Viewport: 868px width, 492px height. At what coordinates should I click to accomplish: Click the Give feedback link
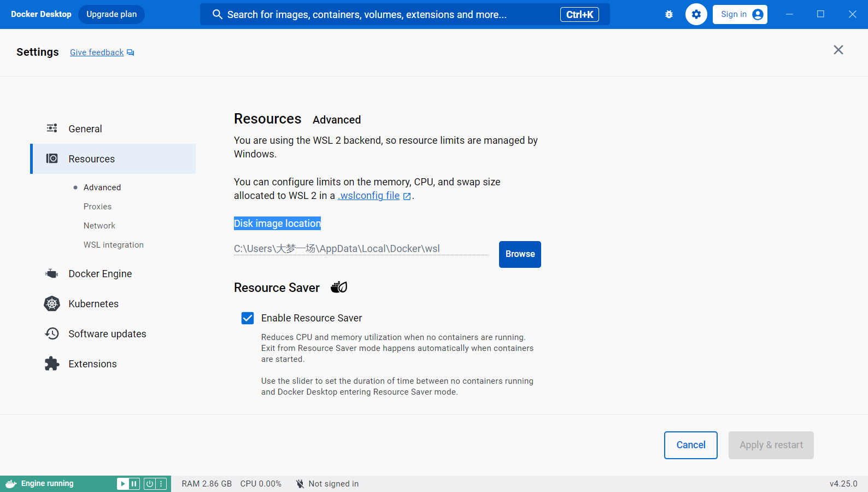click(97, 52)
